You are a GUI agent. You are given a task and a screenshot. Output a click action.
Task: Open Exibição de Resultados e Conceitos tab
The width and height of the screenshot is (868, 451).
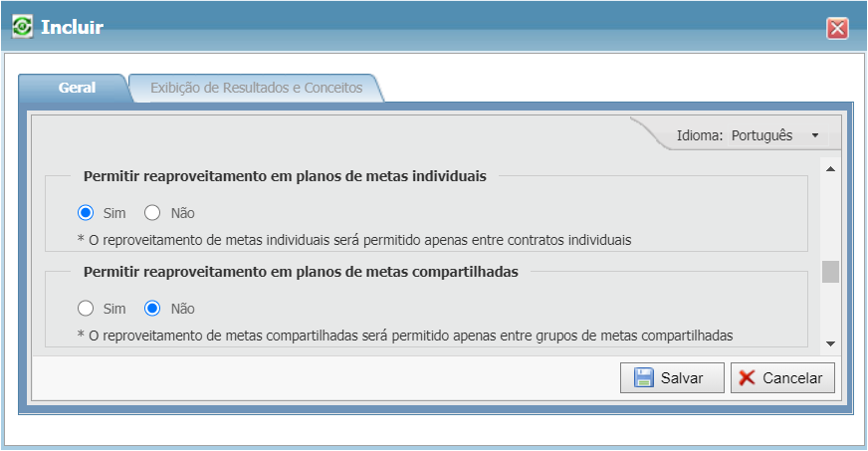(256, 88)
